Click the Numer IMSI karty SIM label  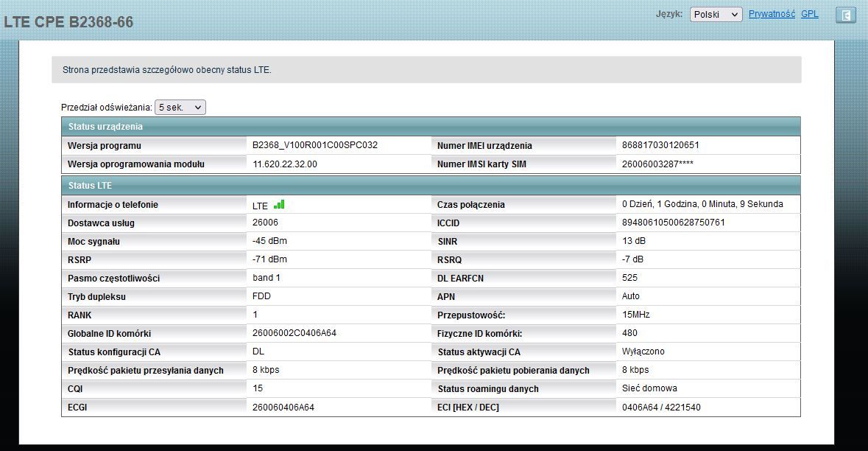[x=481, y=164]
